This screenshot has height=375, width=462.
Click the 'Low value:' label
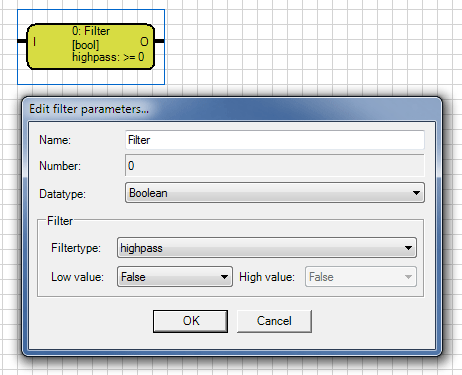[x=77, y=277]
